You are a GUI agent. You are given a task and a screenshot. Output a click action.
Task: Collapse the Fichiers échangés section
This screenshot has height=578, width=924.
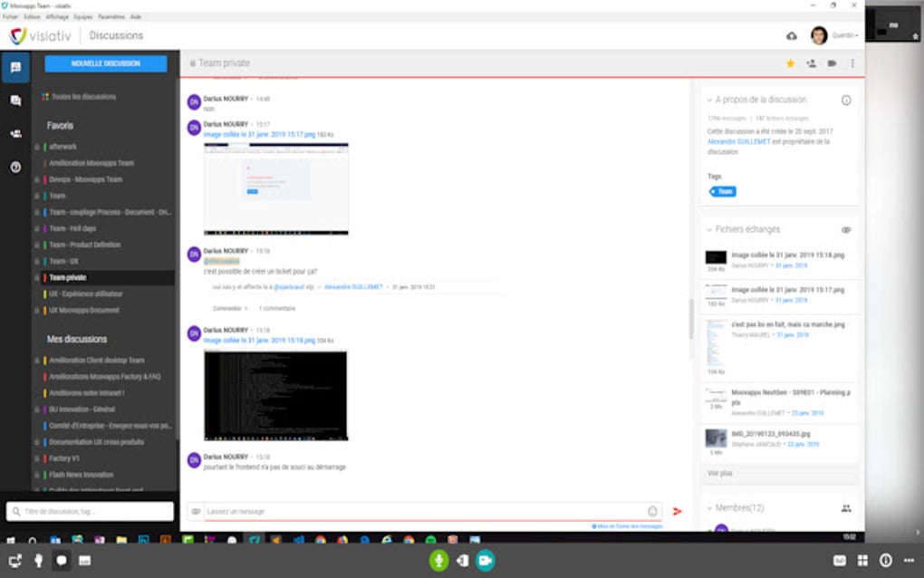pos(709,229)
